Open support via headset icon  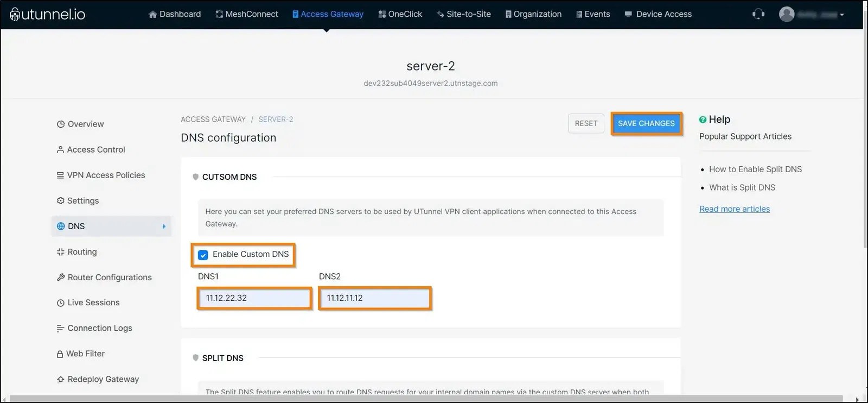[x=758, y=14]
